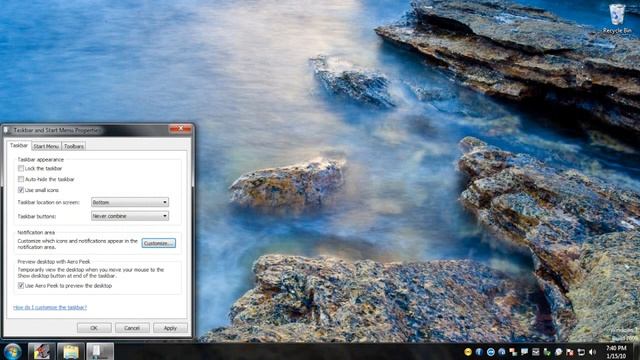Click the network monitor tray icon
Screen dimensions: 640x360
point(581,352)
